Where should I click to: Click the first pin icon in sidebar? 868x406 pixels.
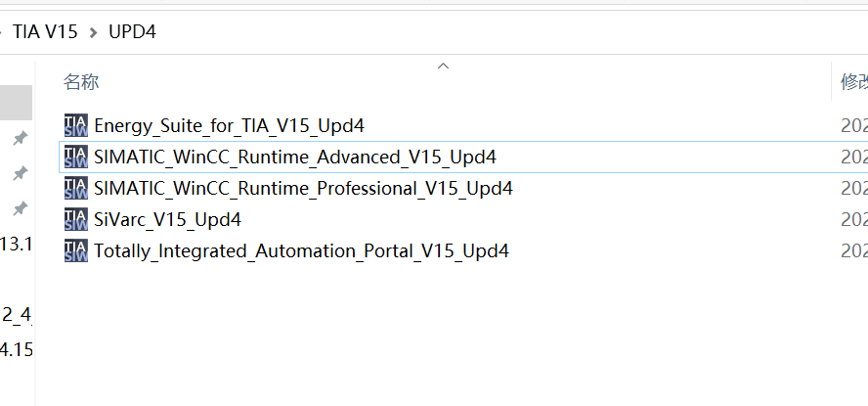pyautogui.click(x=19, y=139)
